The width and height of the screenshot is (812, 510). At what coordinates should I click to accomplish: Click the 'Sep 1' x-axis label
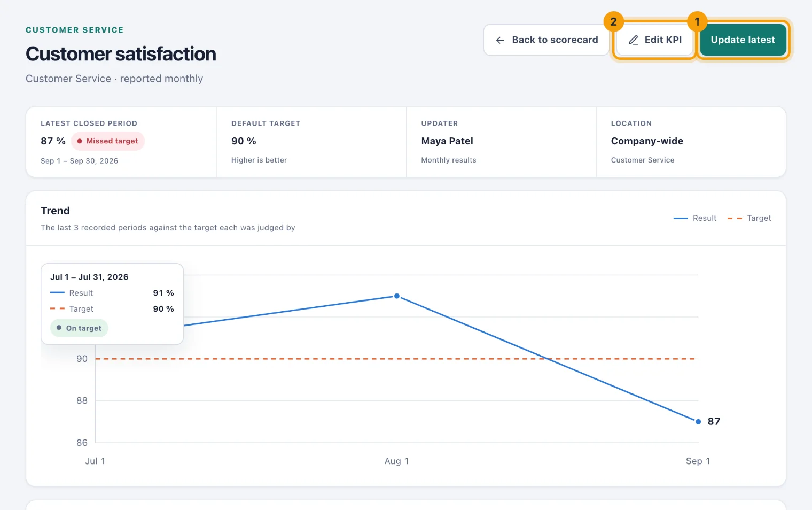pos(698,461)
